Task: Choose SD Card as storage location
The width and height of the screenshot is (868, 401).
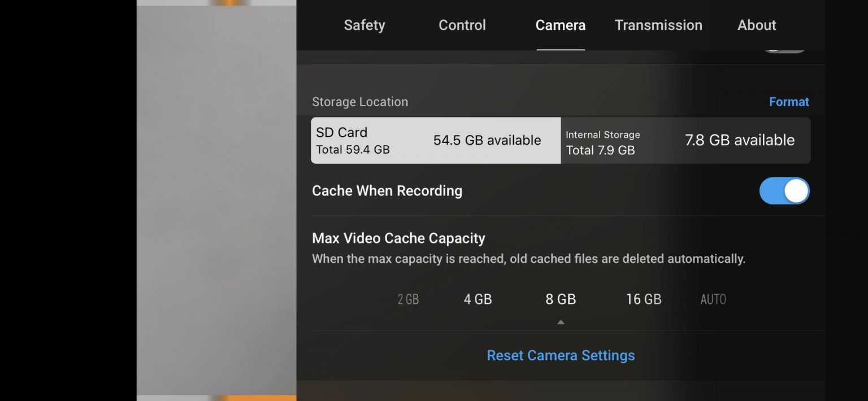Action: [x=435, y=140]
